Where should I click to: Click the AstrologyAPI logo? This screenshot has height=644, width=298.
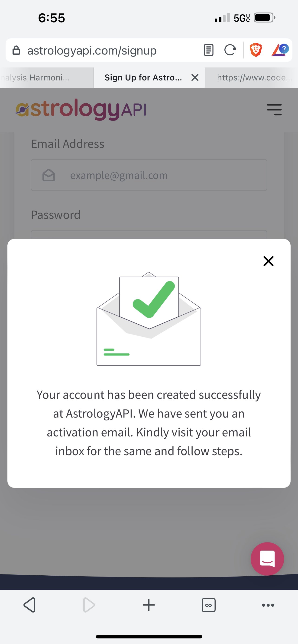81,109
